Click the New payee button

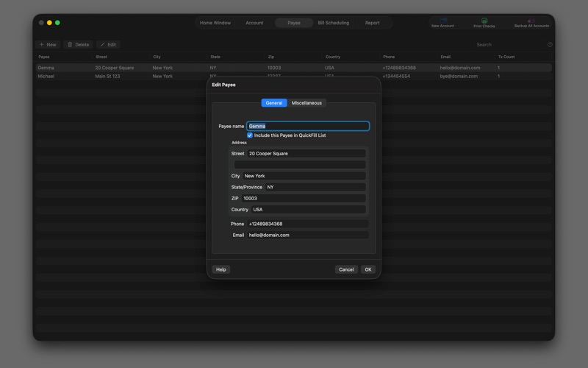(48, 45)
